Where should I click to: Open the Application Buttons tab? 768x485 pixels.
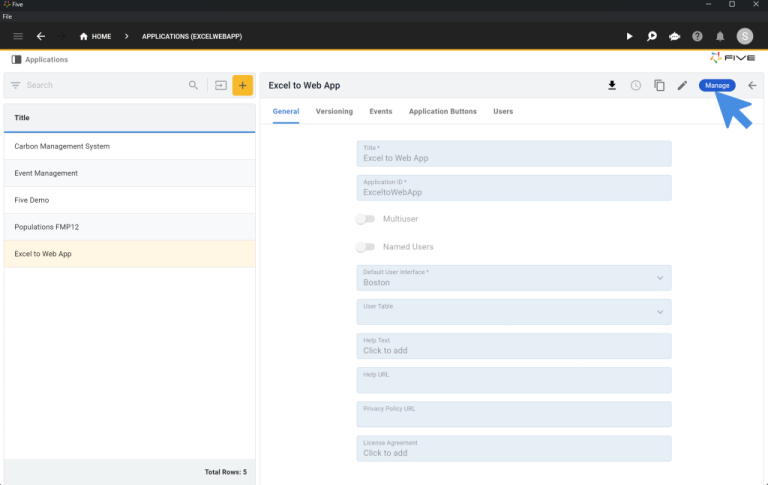442,111
